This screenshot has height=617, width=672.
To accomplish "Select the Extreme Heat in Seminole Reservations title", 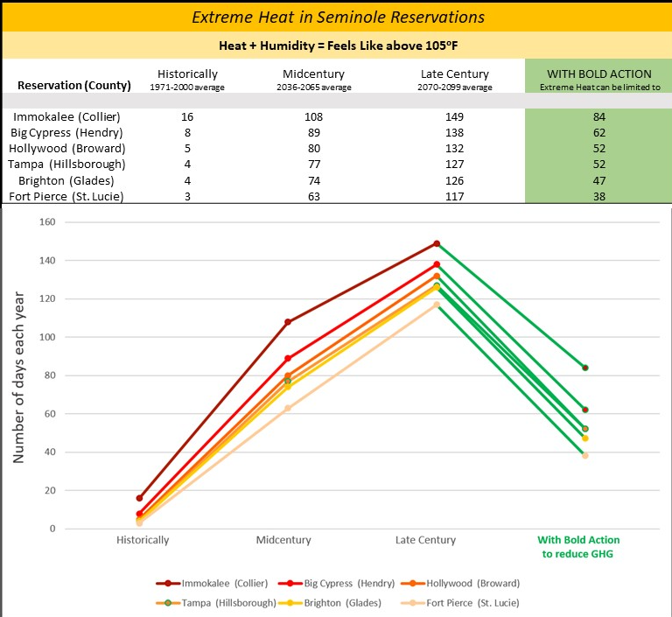I will [x=336, y=17].
